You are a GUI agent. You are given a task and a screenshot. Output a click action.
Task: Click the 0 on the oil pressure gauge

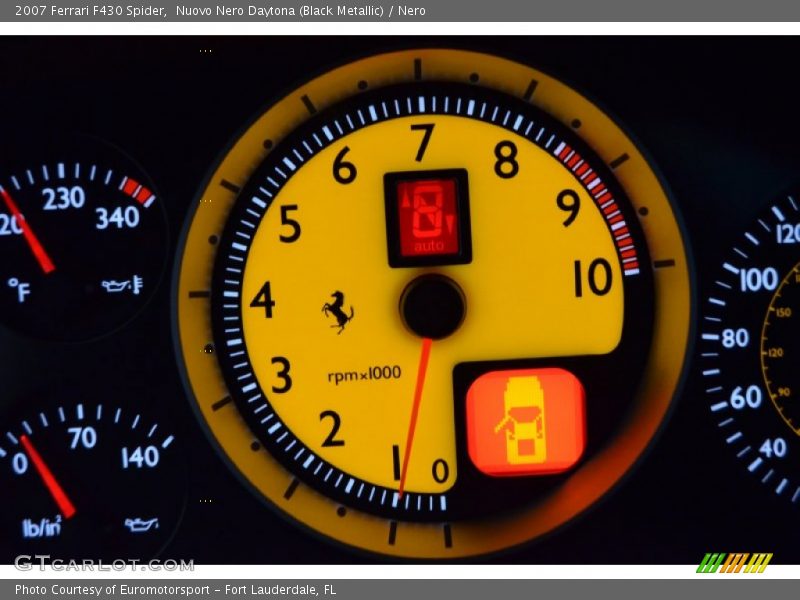(20, 464)
